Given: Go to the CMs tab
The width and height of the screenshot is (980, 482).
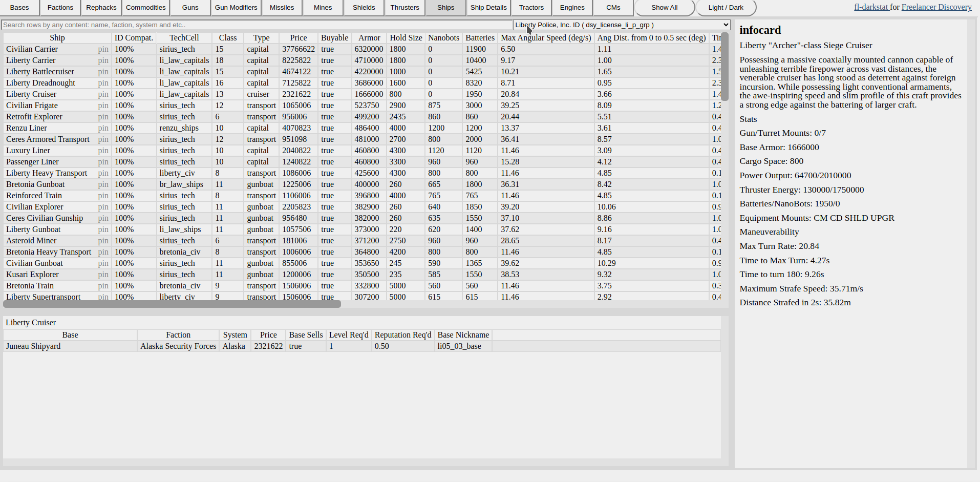Looking at the screenshot, I should point(613,8).
